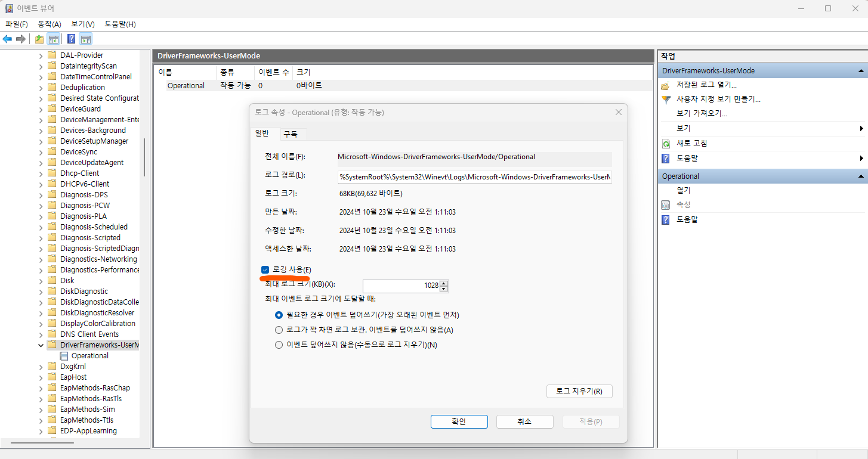Click the DAL-Provider folder icon
This screenshot has height=459, width=868.
52,55
